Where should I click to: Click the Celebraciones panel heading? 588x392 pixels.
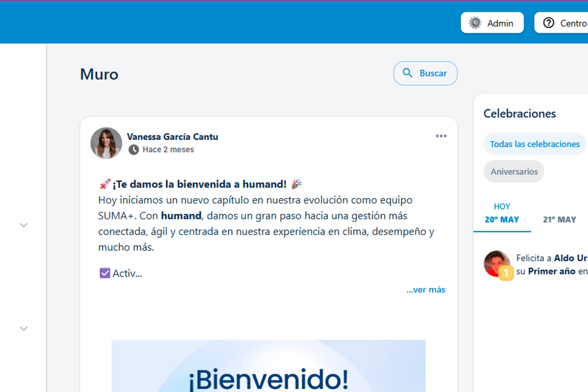[520, 114]
